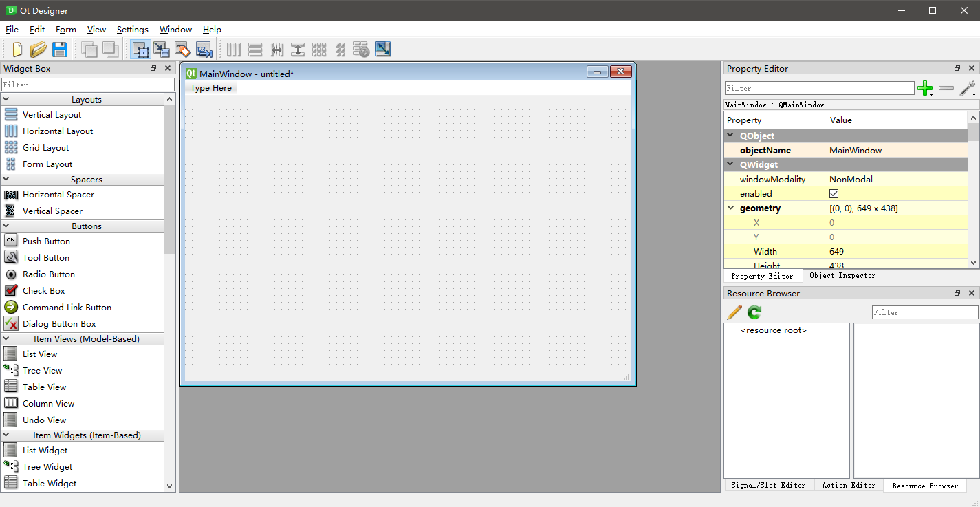Apply Lay Out Horizontally in Splitter
This screenshot has height=507, width=980.
coord(276,50)
